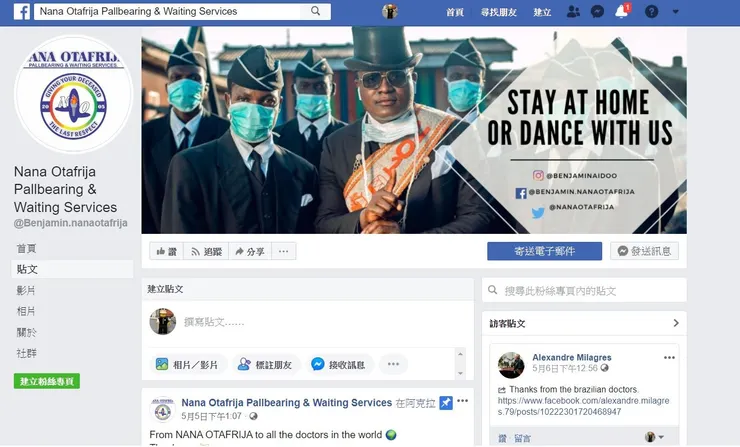The image size is (740, 447).
Task: Open the comment-as identity dropdown
Action: click(654, 437)
